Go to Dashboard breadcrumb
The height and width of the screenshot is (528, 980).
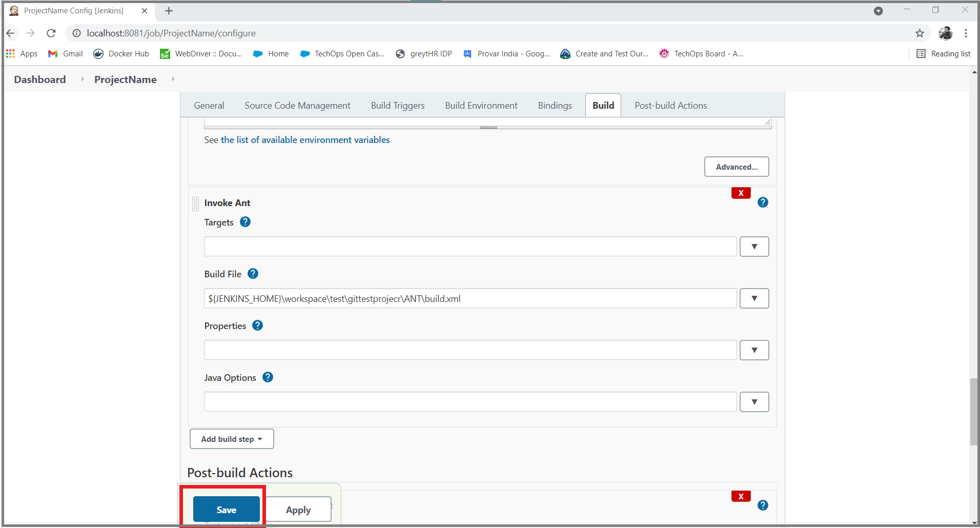(40, 79)
